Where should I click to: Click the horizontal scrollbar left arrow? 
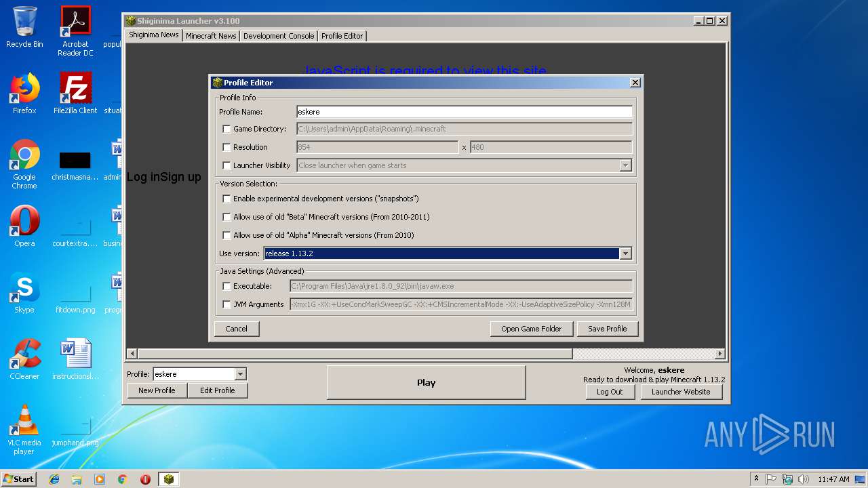(132, 354)
